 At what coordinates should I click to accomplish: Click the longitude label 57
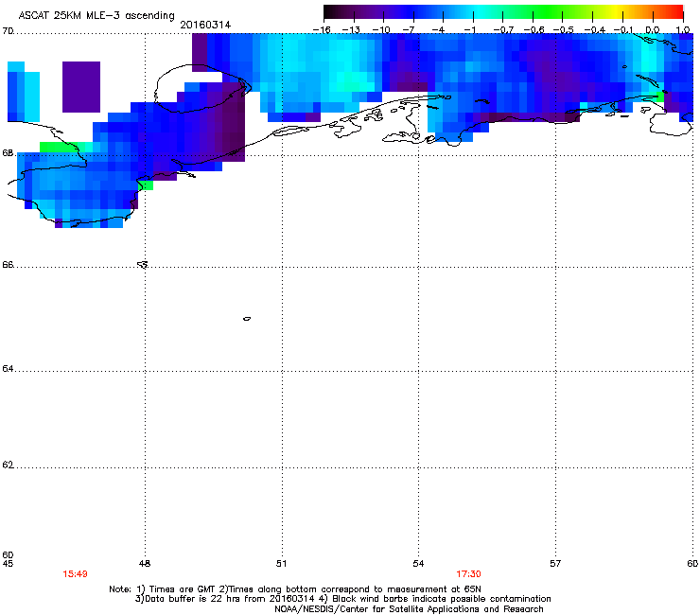click(x=555, y=564)
